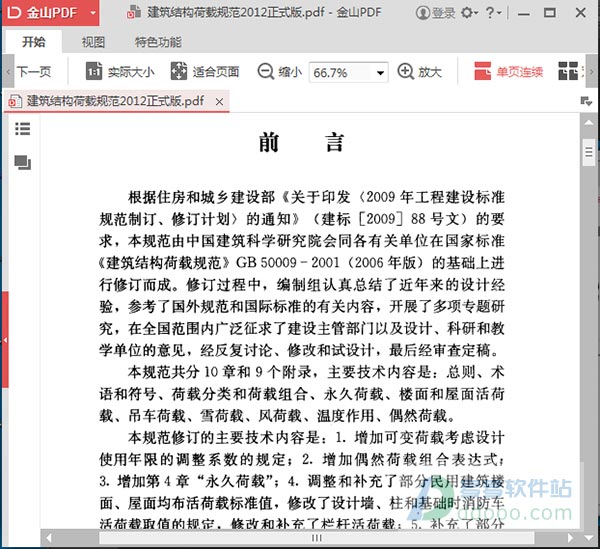
Task: Expand the left side panel arrow
Action: point(5,340)
